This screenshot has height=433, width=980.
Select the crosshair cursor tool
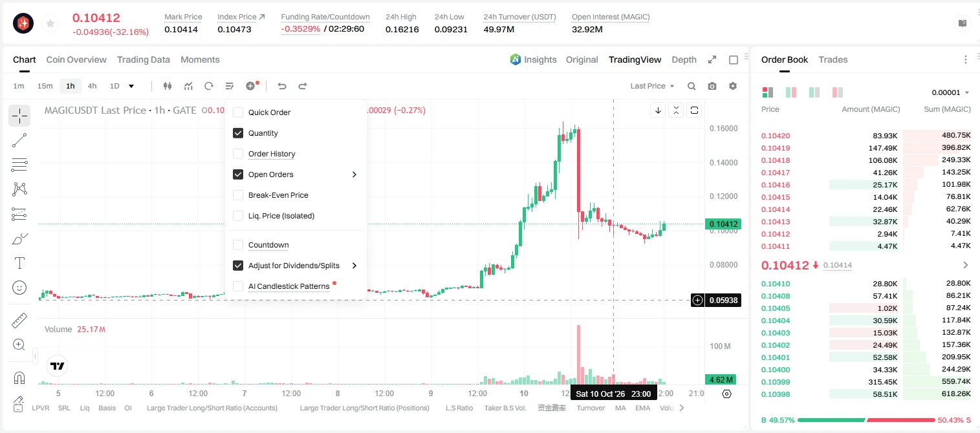[19, 116]
